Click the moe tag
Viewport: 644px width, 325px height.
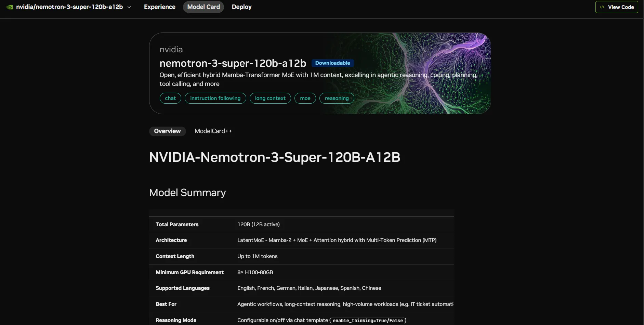[305, 98]
